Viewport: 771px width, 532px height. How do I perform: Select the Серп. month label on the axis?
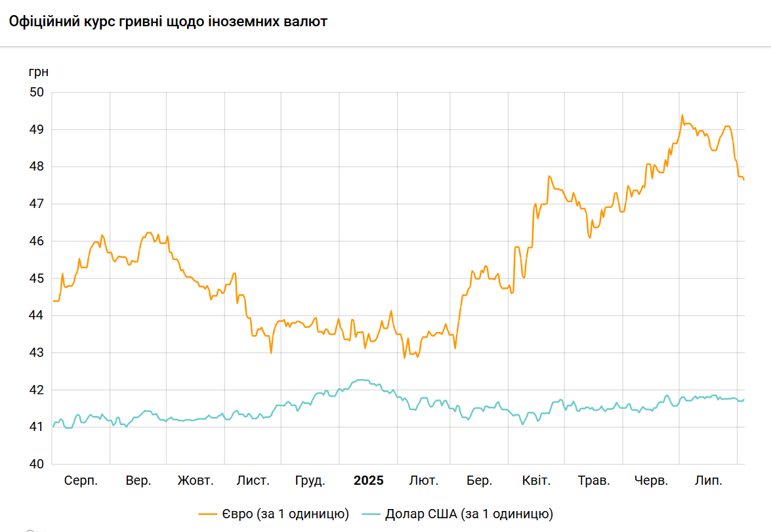click(x=81, y=481)
